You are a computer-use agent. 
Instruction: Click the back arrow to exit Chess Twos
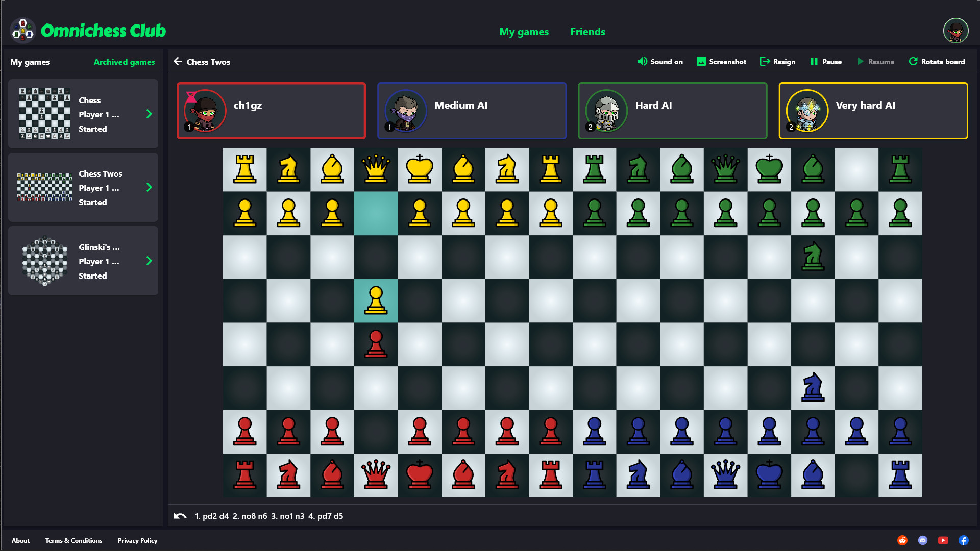click(x=178, y=62)
